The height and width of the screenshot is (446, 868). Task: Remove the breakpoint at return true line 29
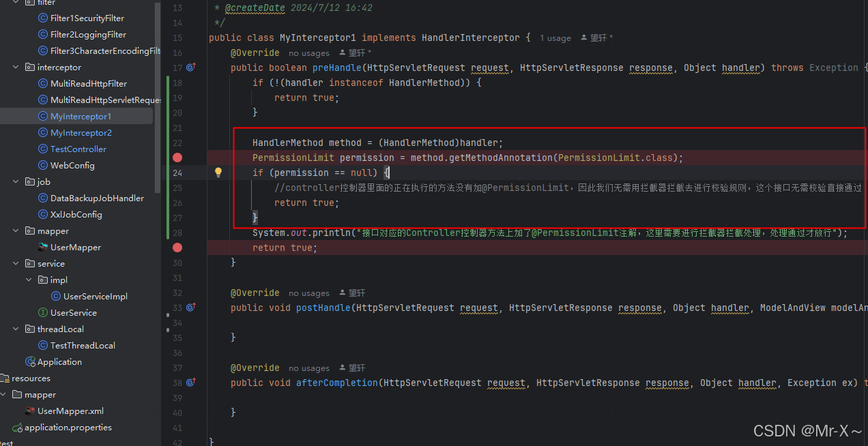coord(177,248)
